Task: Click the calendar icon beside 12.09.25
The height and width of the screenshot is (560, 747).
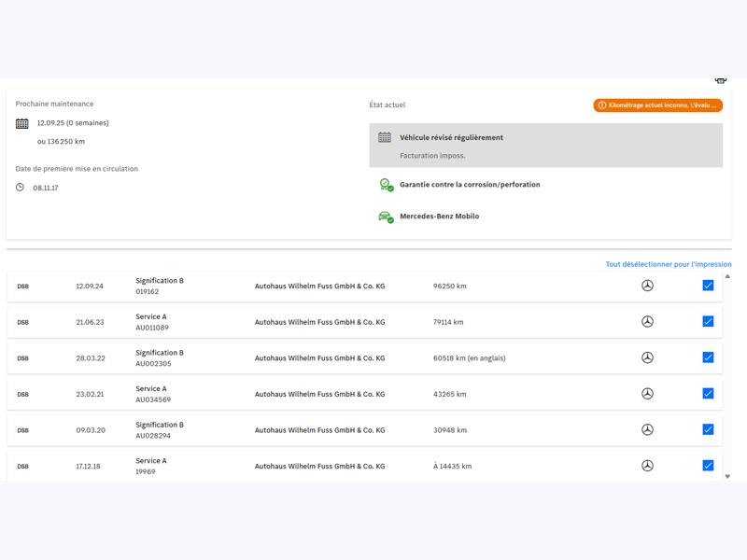Action: (22, 123)
